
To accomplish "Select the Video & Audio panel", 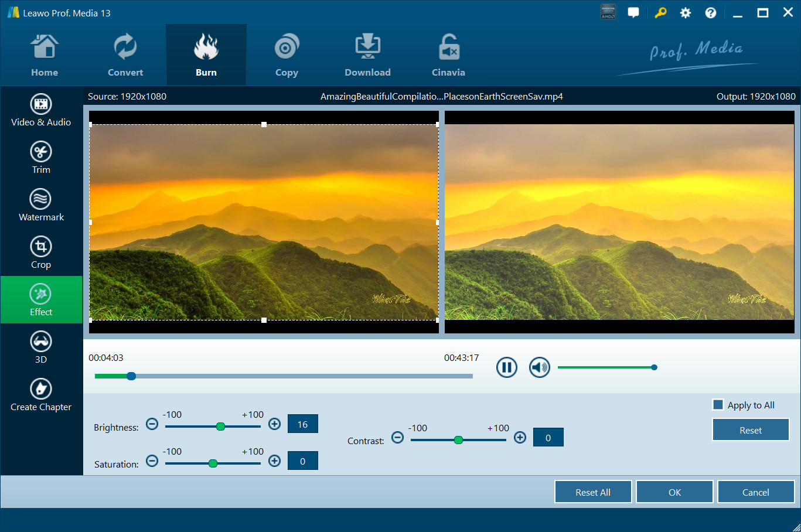I will coord(40,110).
